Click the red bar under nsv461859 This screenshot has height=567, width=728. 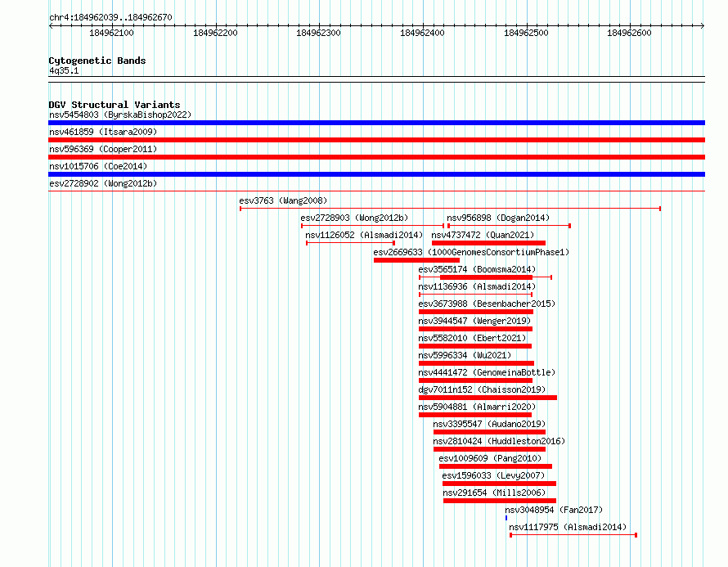tap(376, 140)
